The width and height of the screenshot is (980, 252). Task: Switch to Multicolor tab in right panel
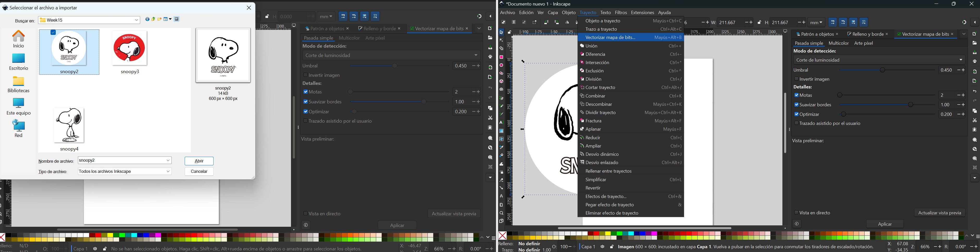pyautogui.click(x=839, y=43)
